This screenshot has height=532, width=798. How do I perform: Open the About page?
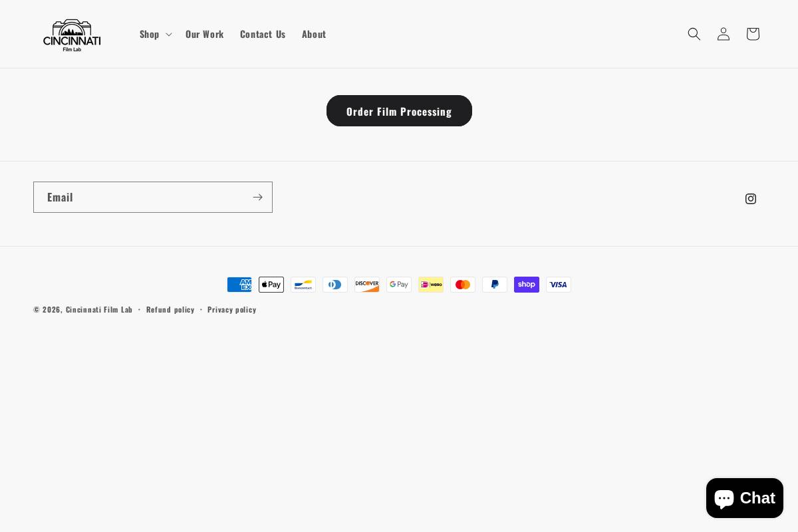click(x=314, y=34)
